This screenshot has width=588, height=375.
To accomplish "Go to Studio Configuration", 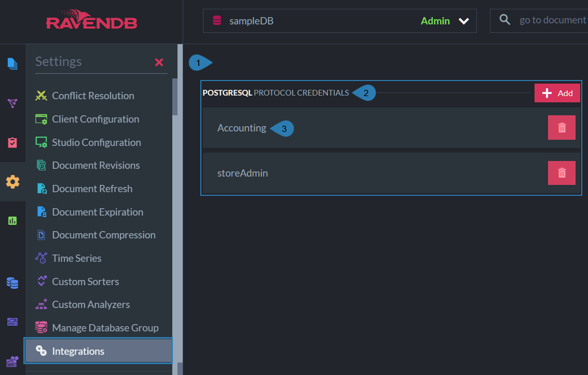I will [97, 142].
